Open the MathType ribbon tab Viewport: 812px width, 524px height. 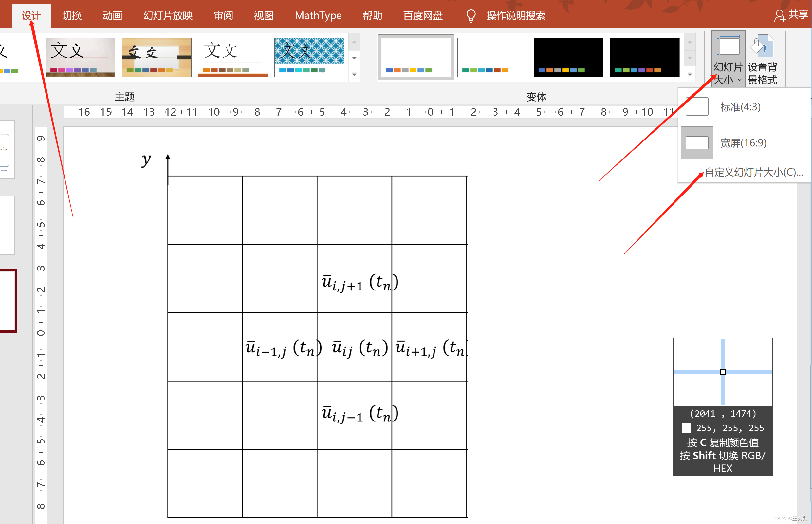click(x=318, y=16)
